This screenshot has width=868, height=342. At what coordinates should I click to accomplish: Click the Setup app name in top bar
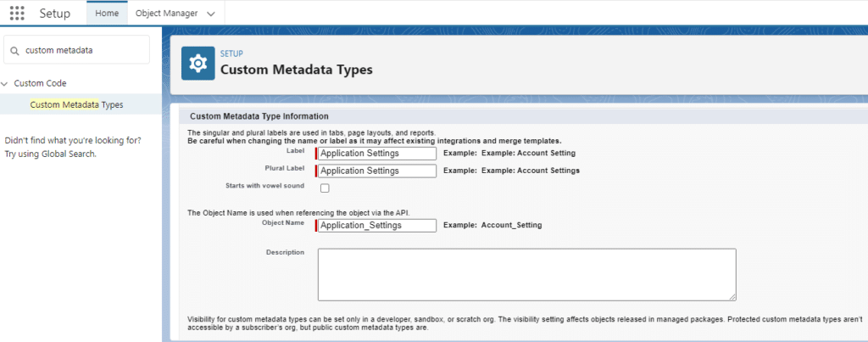click(x=55, y=14)
